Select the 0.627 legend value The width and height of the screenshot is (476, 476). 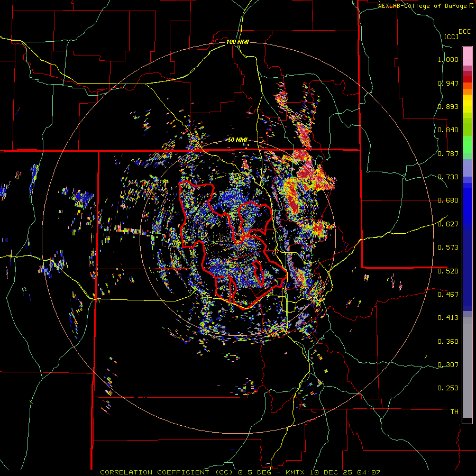448,224
